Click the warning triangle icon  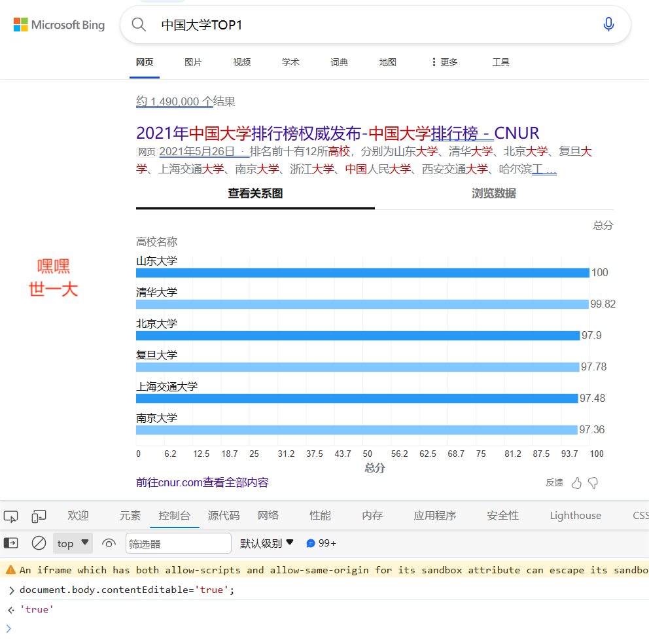[x=10, y=570]
